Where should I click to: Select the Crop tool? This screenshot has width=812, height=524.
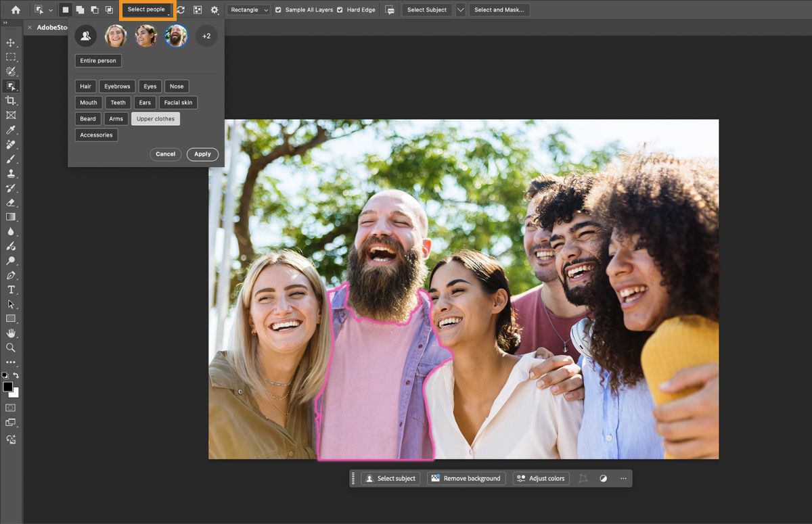click(x=11, y=101)
